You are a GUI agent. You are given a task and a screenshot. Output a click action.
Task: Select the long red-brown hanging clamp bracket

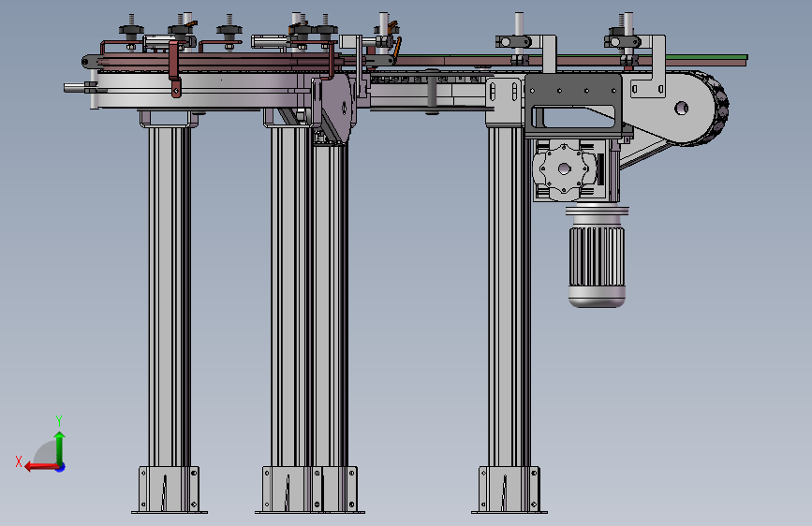[x=175, y=69]
